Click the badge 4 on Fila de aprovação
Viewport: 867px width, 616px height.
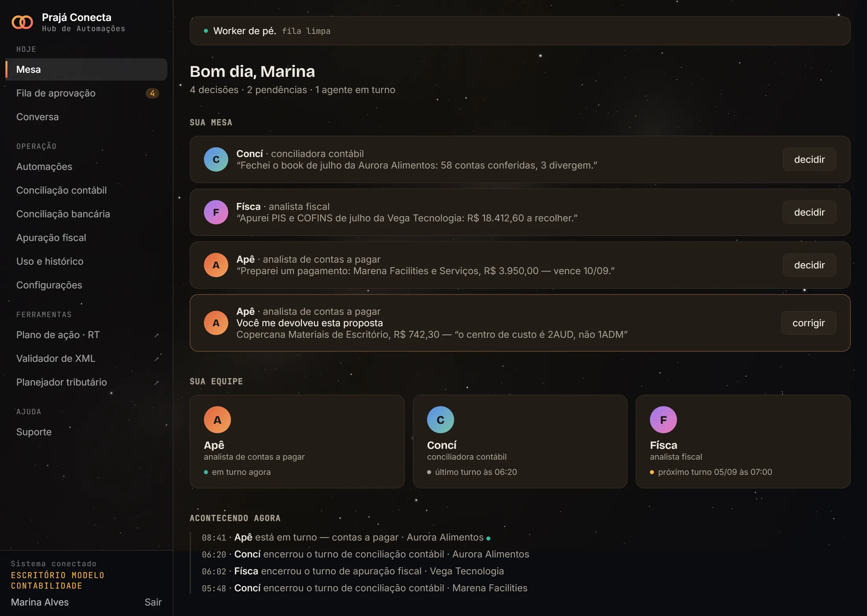[x=152, y=93]
